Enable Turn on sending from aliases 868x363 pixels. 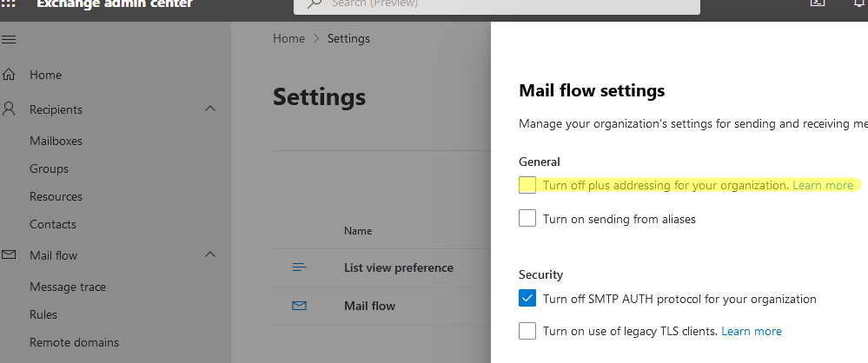tap(527, 218)
